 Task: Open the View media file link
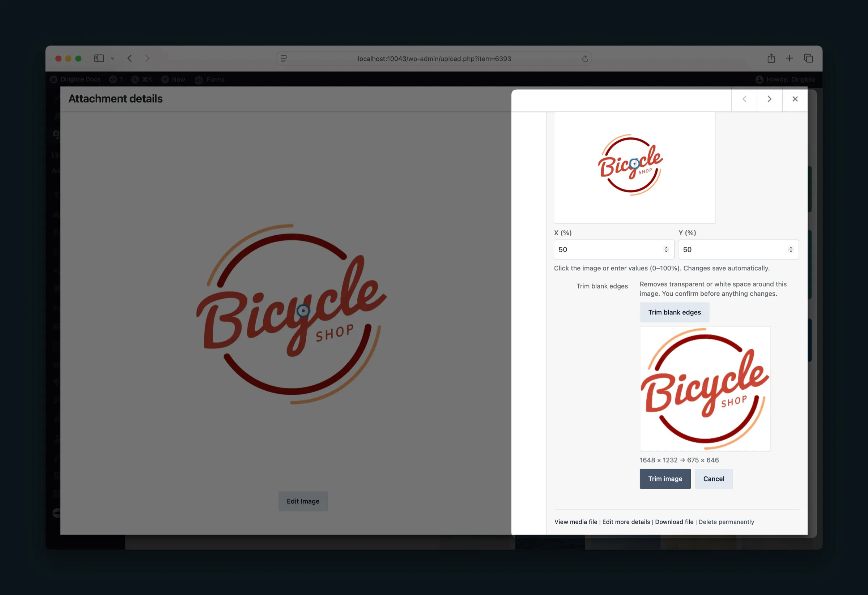(x=575, y=522)
